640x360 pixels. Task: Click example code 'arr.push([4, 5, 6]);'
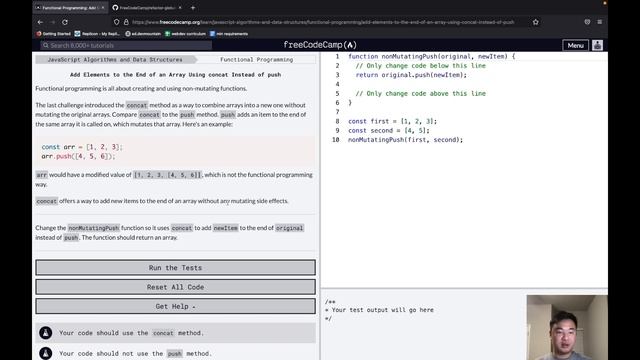[78, 156]
